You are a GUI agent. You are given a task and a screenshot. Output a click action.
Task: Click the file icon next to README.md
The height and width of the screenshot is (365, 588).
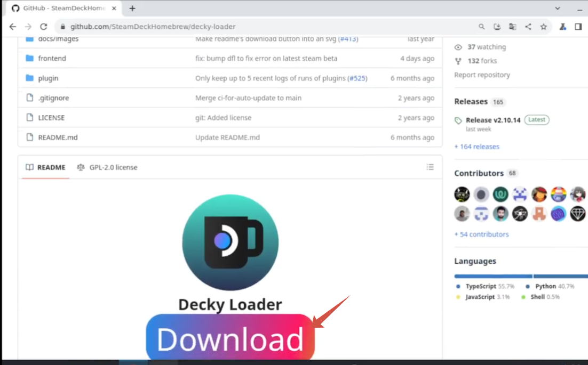[x=29, y=137]
